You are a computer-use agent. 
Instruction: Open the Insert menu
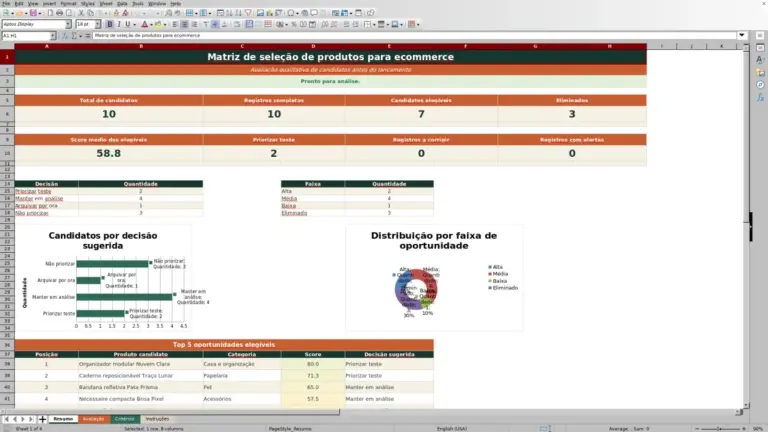coord(49,3)
